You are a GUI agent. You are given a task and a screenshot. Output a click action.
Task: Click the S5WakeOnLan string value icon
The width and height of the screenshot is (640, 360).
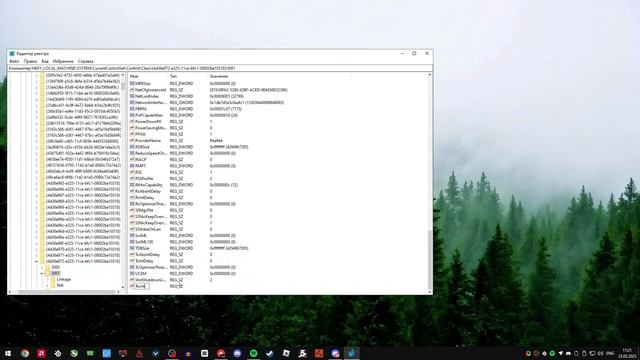click(x=132, y=229)
